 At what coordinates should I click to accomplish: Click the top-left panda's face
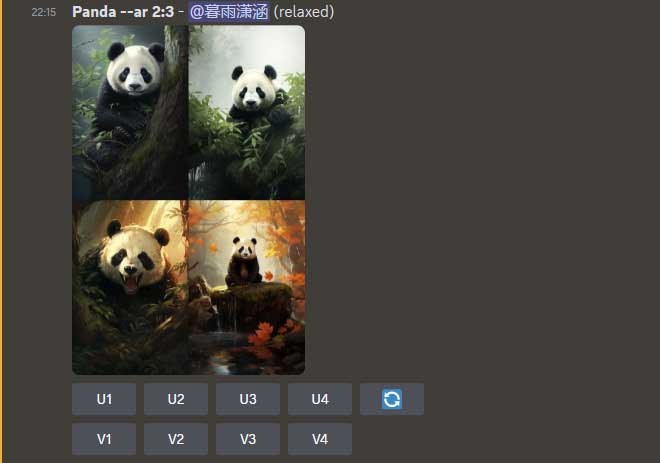(134, 72)
